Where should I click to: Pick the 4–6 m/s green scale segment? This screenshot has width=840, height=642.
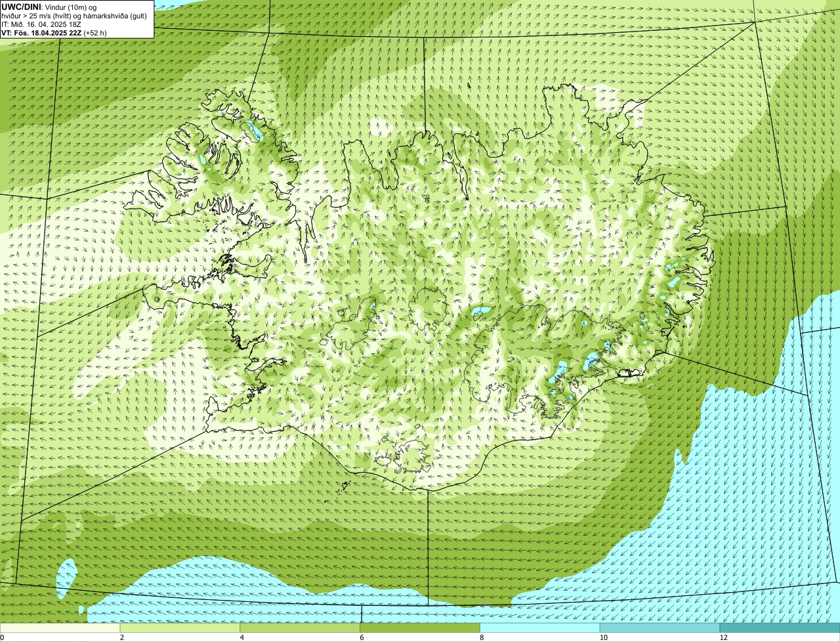301,628
